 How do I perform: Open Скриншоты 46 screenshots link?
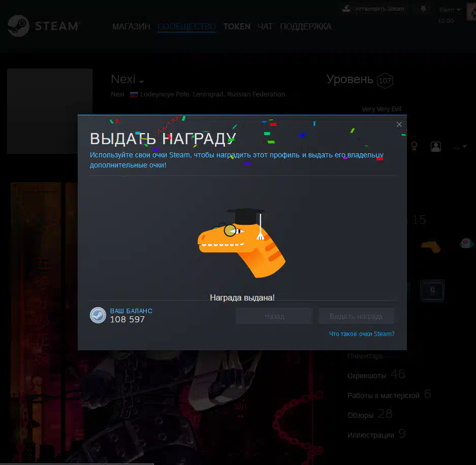[x=376, y=375]
